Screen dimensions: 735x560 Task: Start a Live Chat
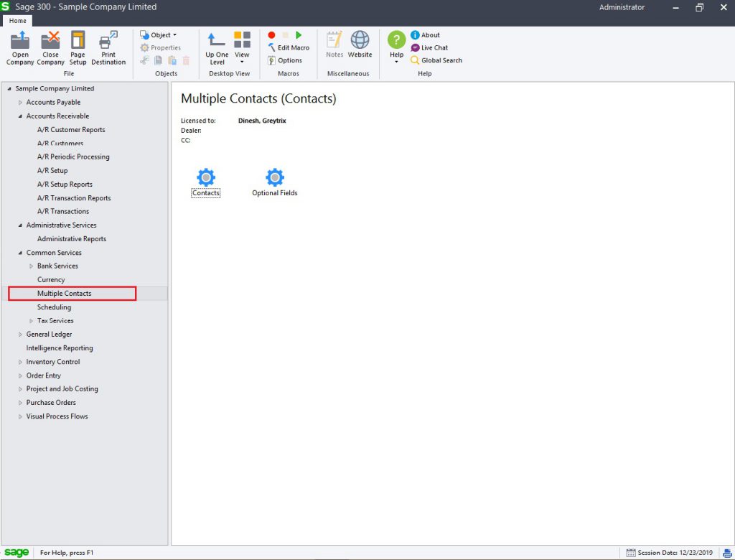click(x=429, y=48)
